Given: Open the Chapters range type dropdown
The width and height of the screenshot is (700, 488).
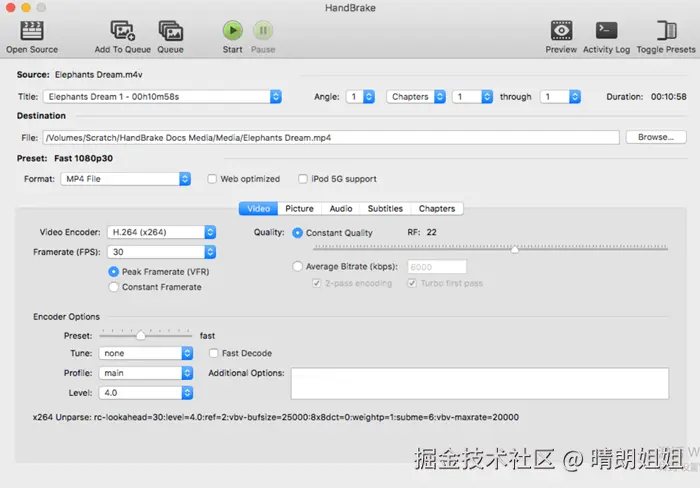Looking at the screenshot, I should [416, 96].
